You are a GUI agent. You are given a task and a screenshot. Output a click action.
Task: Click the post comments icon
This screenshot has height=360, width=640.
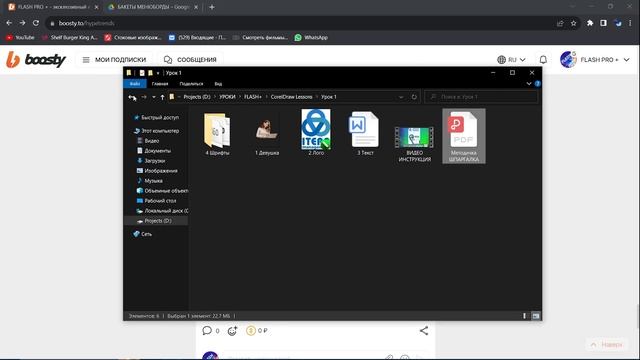click(207, 330)
